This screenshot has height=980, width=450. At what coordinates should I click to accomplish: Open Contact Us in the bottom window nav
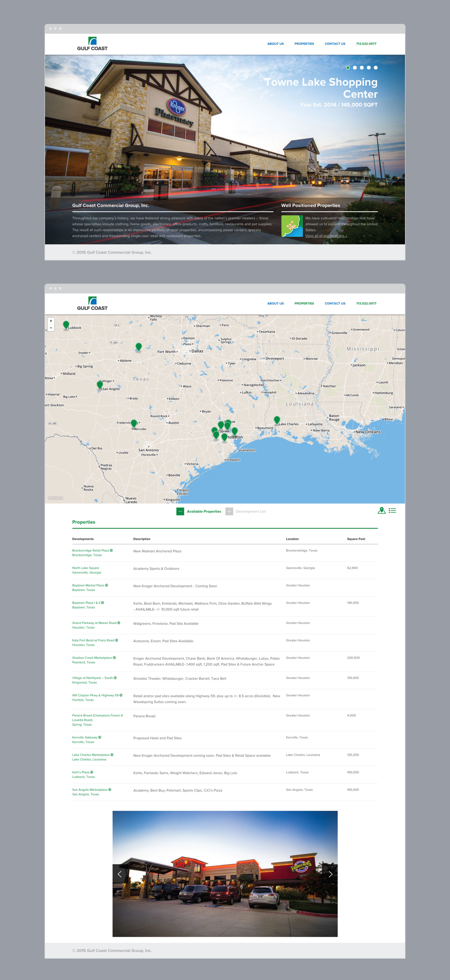point(335,304)
